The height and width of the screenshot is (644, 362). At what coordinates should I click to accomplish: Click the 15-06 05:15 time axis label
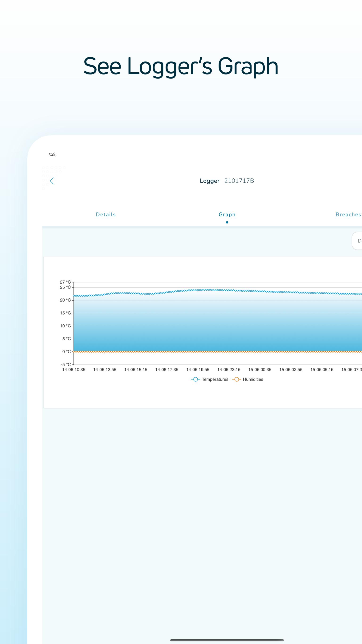[322, 370]
